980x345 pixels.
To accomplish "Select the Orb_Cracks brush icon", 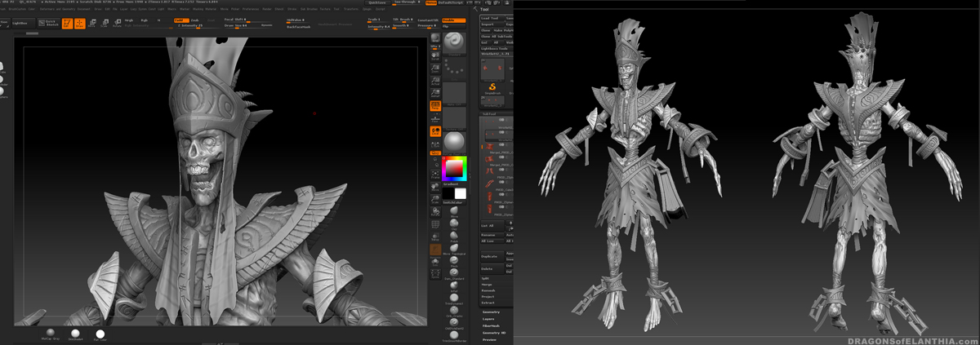I will pos(454,310).
